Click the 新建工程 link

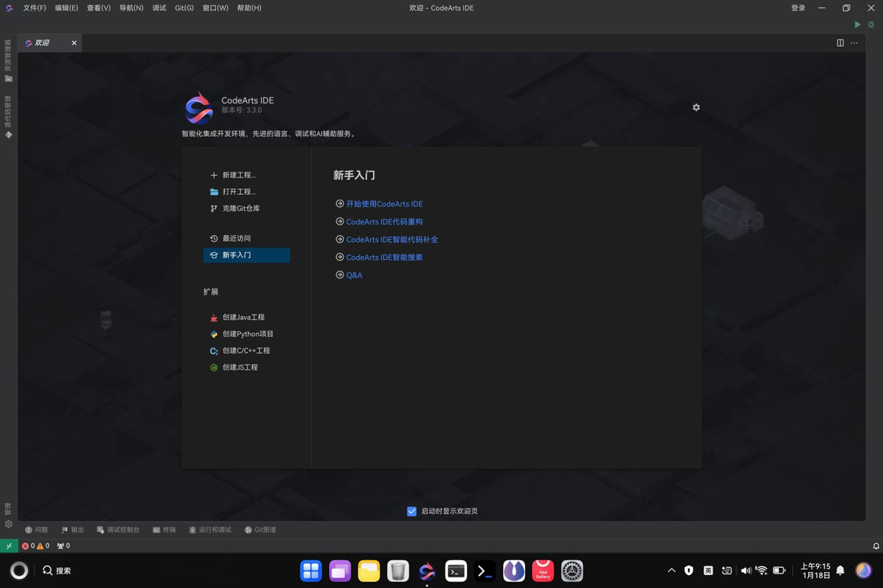click(x=238, y=175)
